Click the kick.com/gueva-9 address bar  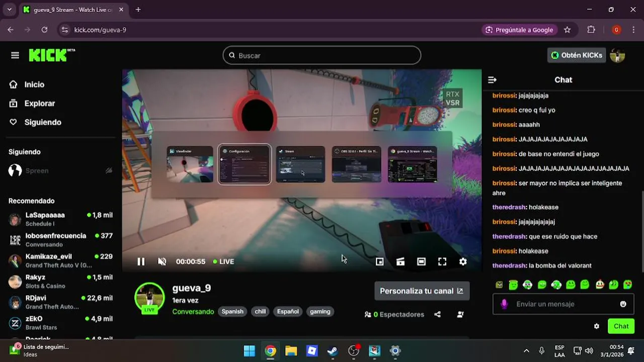coord(272,30)
